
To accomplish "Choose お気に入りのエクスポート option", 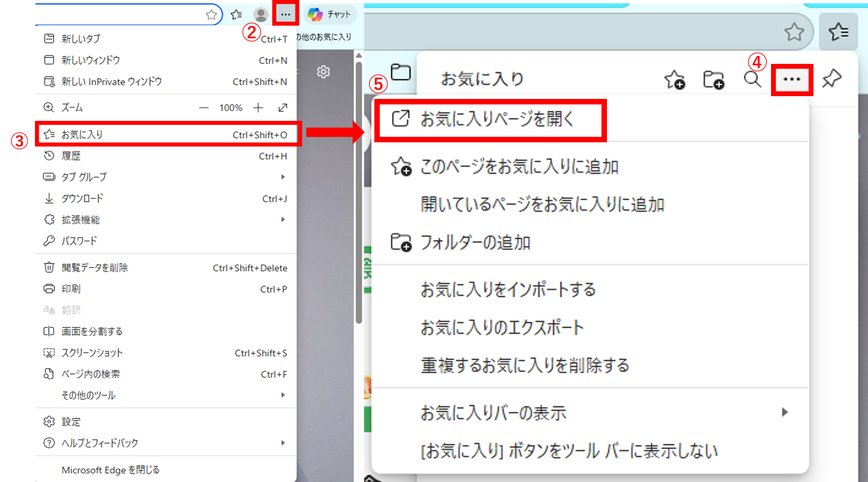I will pyautogui.click(x=502, y=328).
